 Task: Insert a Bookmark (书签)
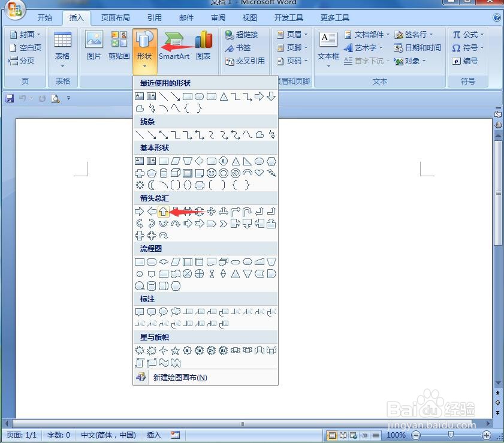click(238, 47)
